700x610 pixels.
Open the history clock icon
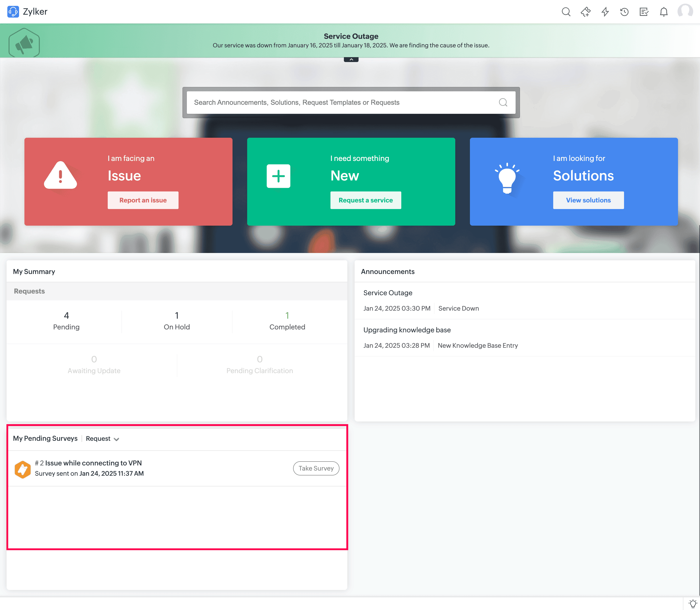(x=625, y=12)
